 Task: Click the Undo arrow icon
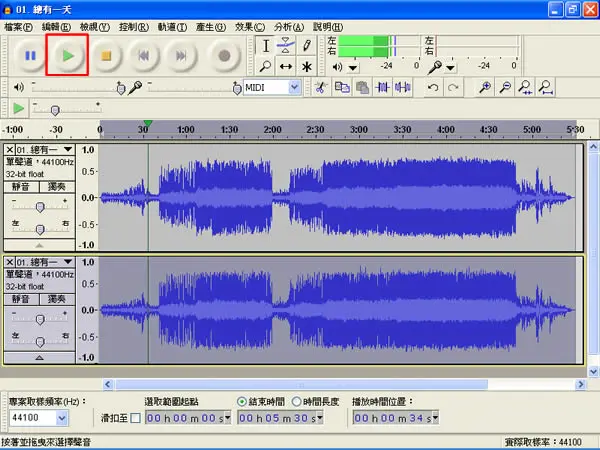coord(433,87)
